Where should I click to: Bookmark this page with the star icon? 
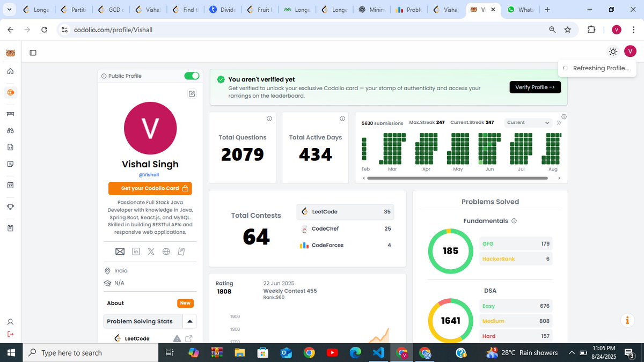(x=568, y=29)
